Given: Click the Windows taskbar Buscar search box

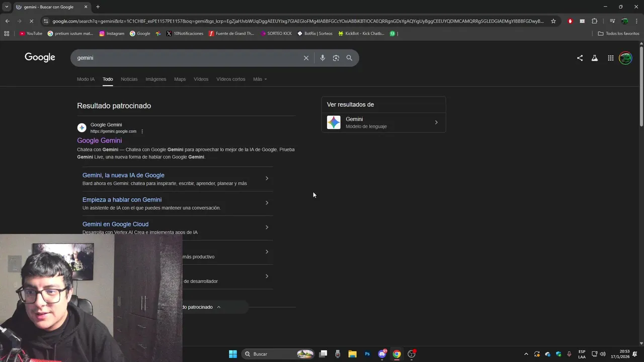Looking at the screenshot, I should coord(278,354).
